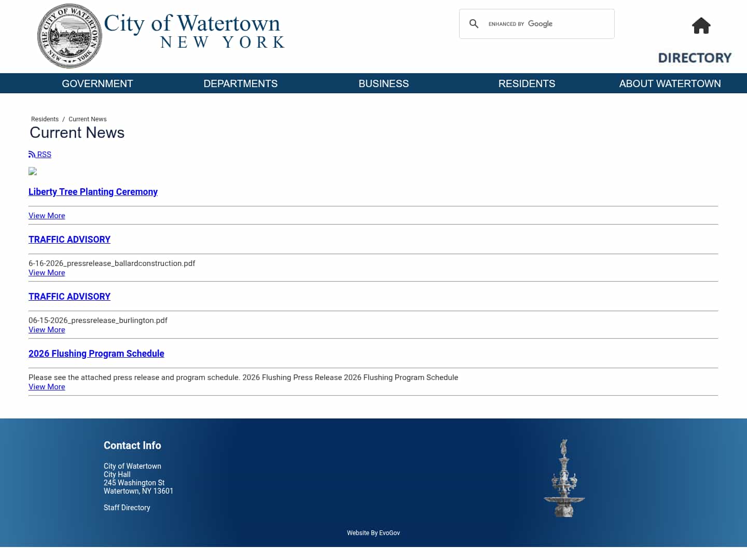
Task: Open Traffic Advisory for Ballard construction
Action: 70,240
